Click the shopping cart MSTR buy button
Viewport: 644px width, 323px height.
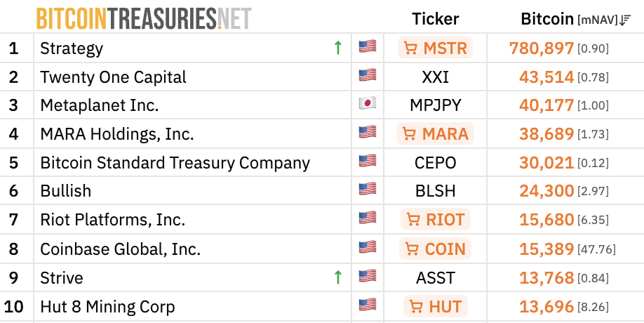click(x=435, y=48)
